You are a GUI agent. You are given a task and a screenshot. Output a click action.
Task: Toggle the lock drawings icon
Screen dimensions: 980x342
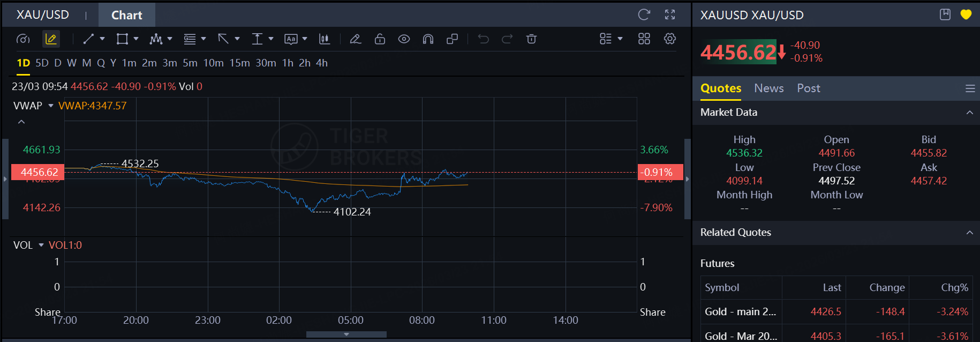380,39
